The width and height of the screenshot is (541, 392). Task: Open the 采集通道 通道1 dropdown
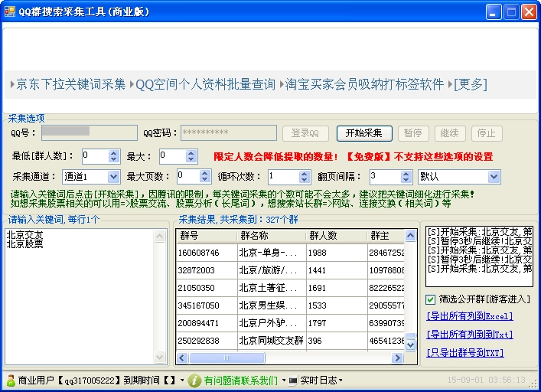[x=113, y=177]
